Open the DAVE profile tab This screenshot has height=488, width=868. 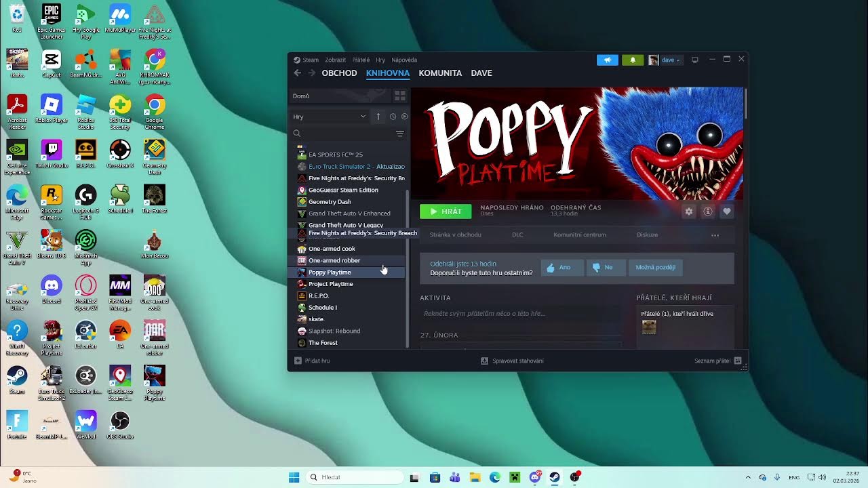tap(481, 73)
